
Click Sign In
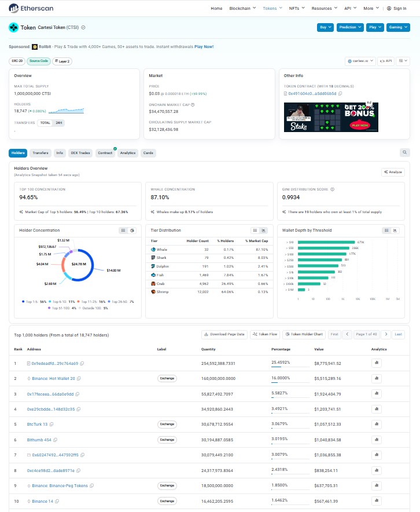[396, 9]
